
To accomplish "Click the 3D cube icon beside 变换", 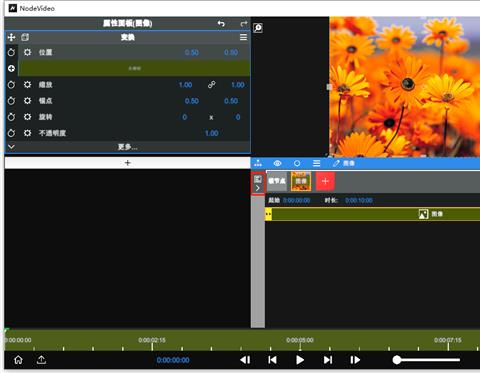I will [25, 37].
